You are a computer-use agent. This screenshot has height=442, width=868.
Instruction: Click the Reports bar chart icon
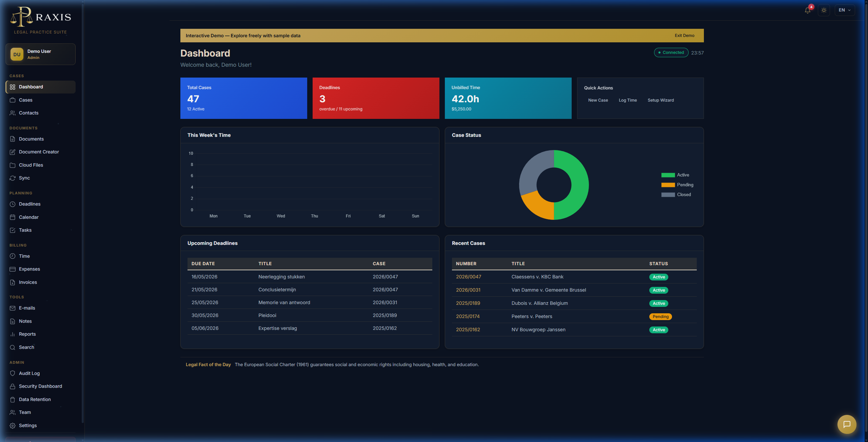(x=13, y=334)
